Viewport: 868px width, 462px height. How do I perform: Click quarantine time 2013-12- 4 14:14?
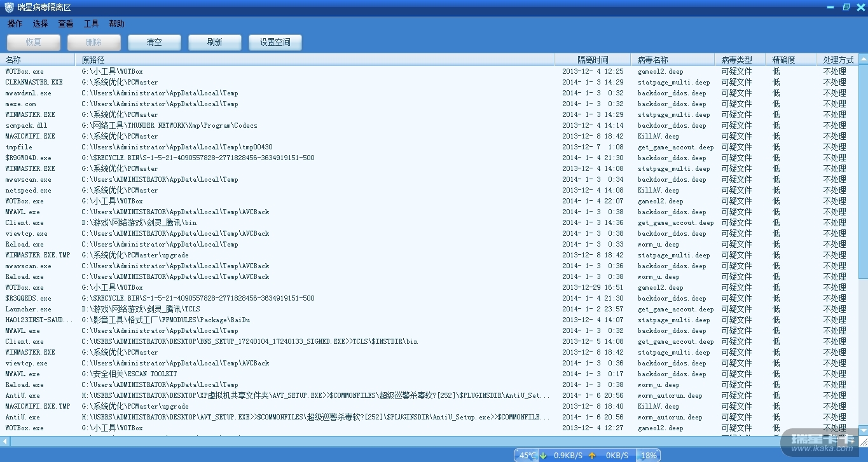pyautogui.click(x=593, y=125)
